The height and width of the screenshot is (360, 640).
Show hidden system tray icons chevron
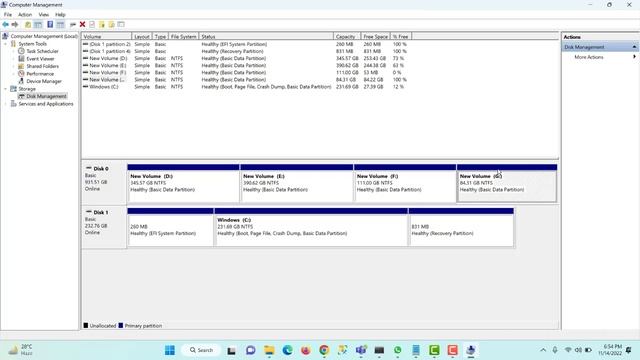tap(543, 350)
